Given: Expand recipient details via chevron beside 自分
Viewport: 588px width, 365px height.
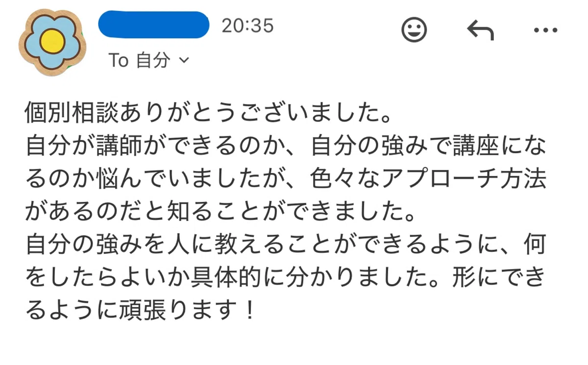Looking at the screenshot, I should point(184,60).
